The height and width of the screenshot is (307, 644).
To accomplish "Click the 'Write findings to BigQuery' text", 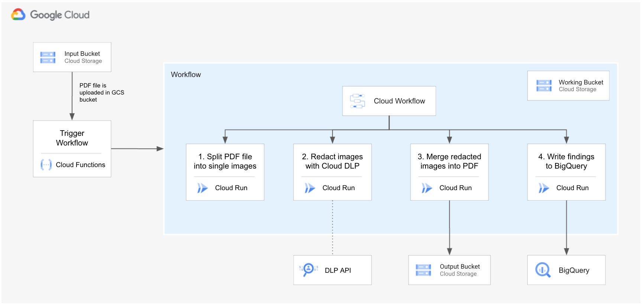I will pos(566,161).
